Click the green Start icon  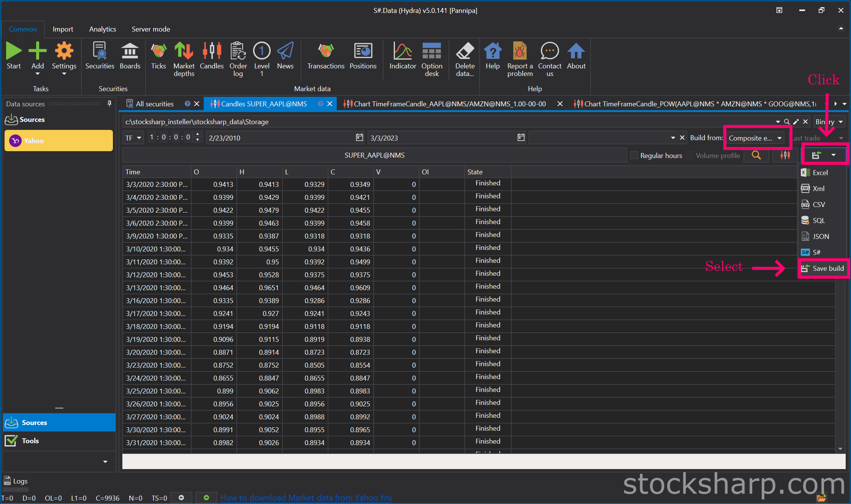click(14, 51)
